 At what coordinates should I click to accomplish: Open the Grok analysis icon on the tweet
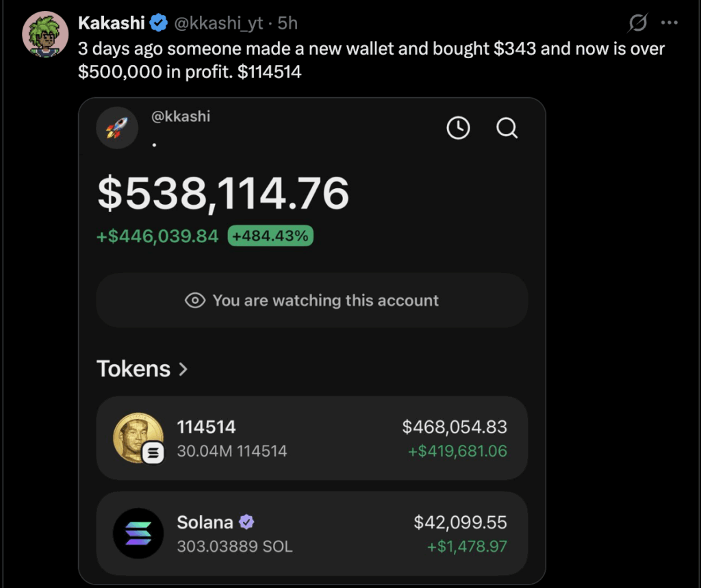(637, 23)
